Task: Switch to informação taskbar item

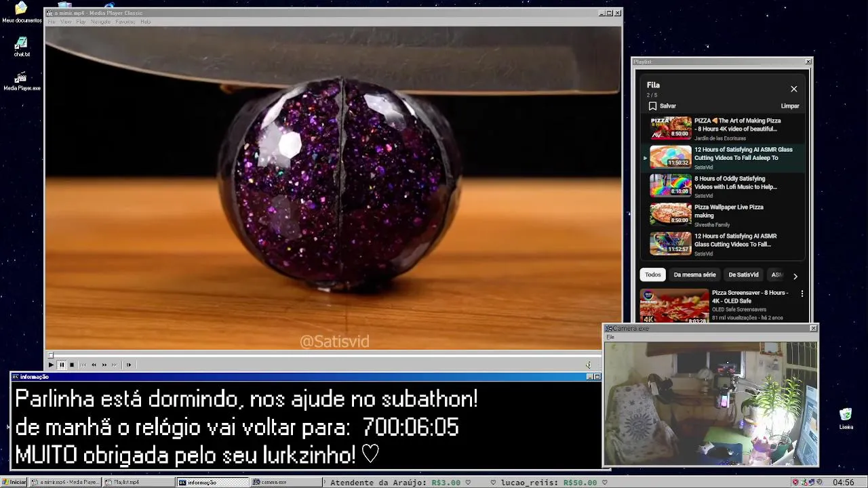Action: coord(212,482)
